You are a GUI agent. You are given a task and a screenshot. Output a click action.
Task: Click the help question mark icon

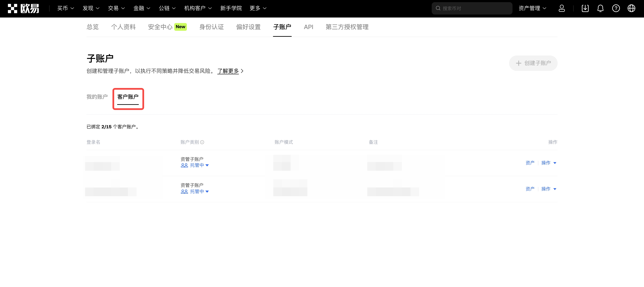(616, 9)
